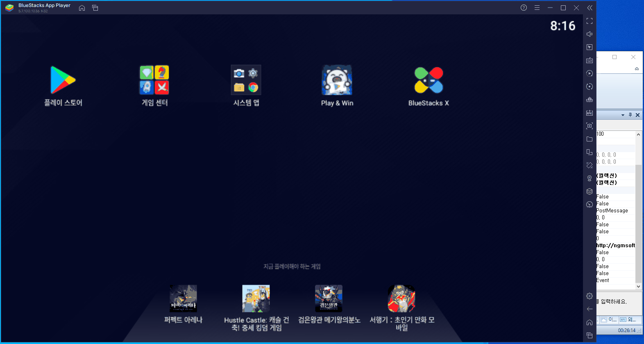The width and height of the screenshot is (644, 344).
Task: Collapse the ribbon caret in background window
Action: click(637, 69)
